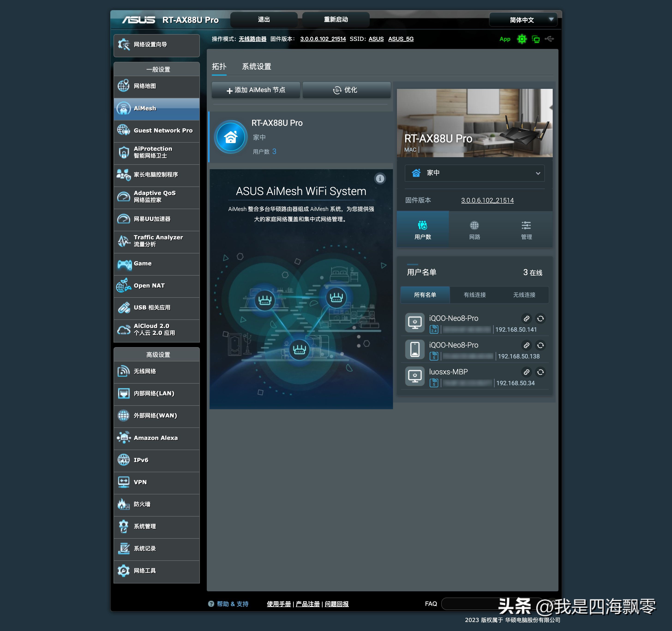Click the ASUS_5G SSID link
The width and height of the screenshot is (672, 631).
point(401,39)
